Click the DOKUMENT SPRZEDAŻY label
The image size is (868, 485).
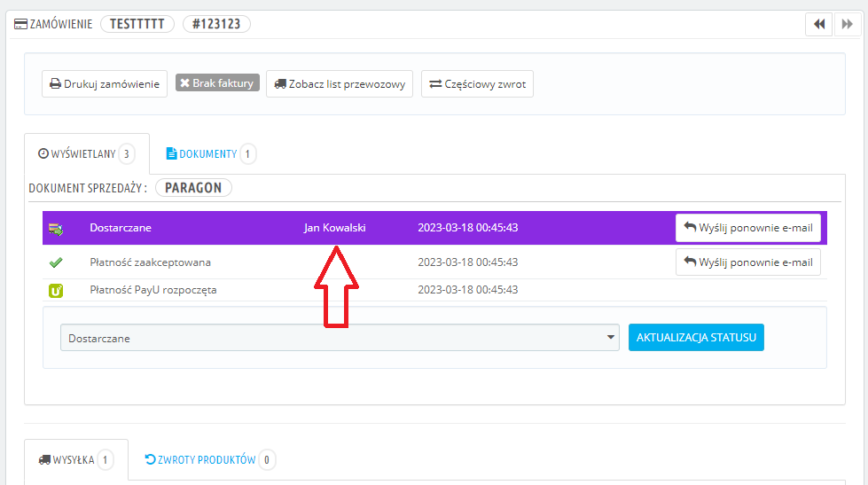click(88, 188)
